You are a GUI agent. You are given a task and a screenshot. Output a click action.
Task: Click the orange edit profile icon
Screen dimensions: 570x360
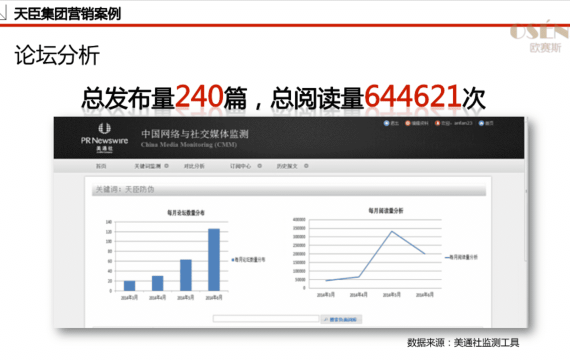(408, 123)
